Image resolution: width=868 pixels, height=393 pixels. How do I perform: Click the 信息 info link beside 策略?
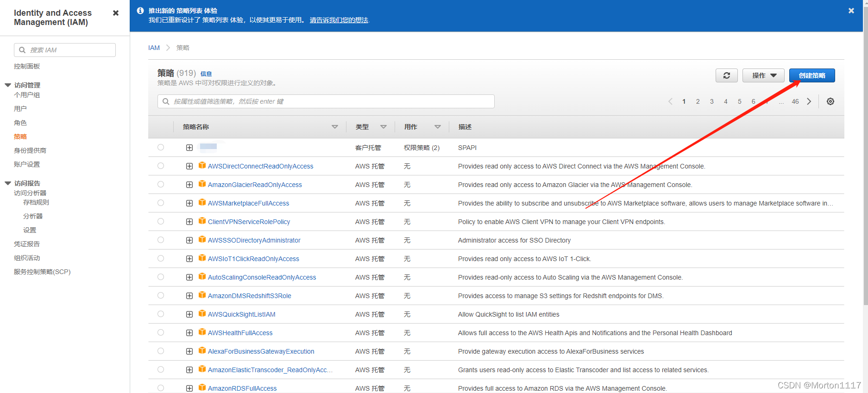[206, 74]
